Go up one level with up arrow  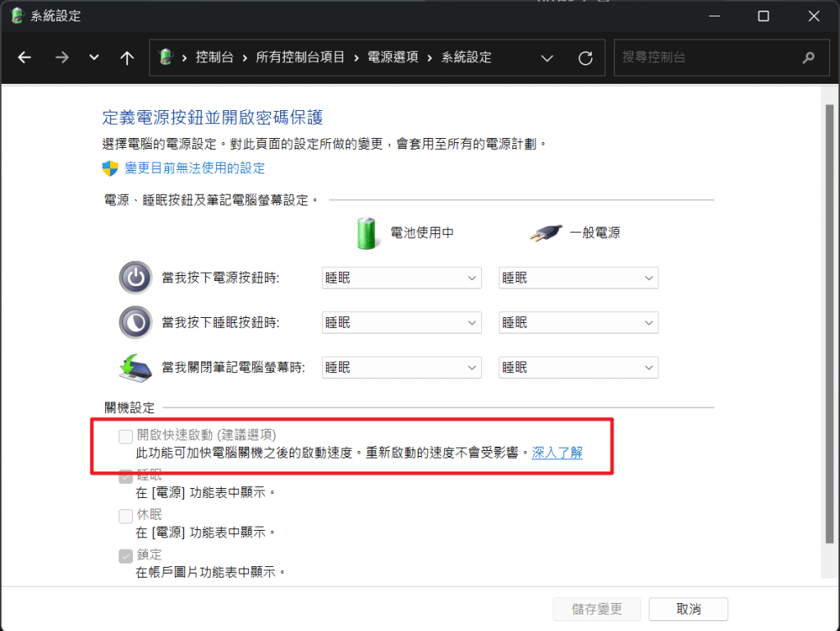pyautogui.click(x=127, y=58)
